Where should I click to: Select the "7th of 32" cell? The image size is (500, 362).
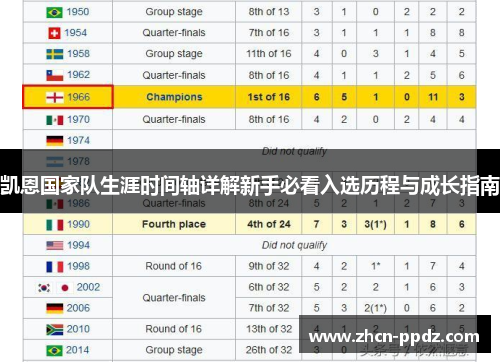(x=269, y=308)
